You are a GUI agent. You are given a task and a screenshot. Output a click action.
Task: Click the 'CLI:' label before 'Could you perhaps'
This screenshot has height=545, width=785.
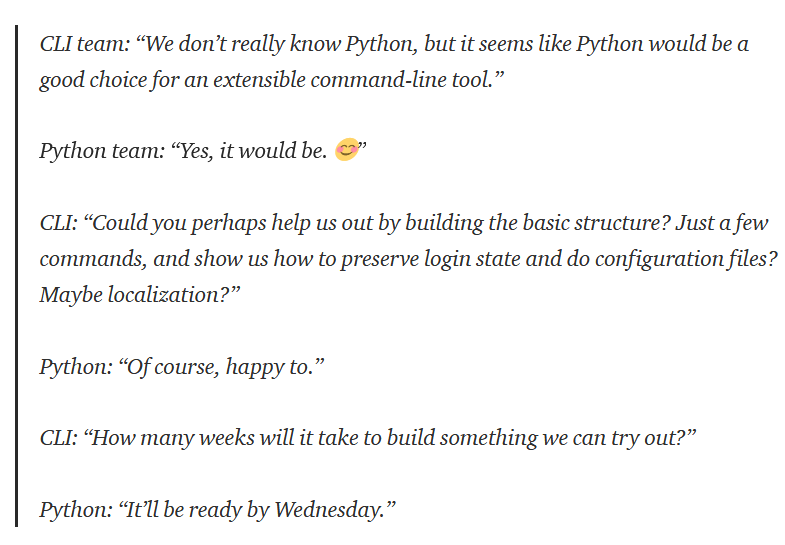(x=59, y=223)
